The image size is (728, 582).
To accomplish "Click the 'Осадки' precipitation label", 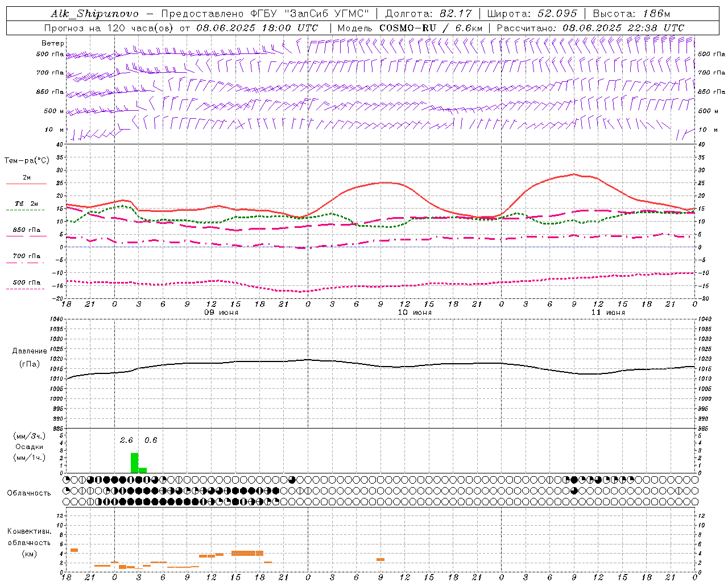I will click(29, 447).
